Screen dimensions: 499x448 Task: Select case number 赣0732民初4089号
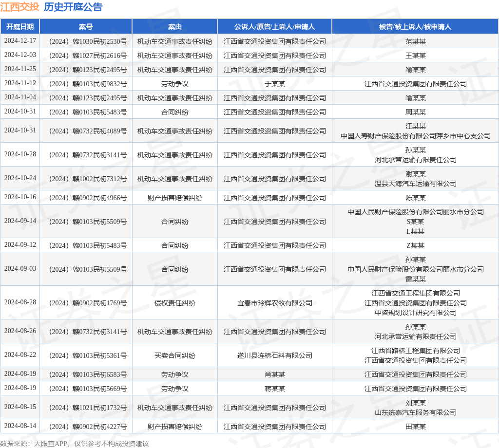88,131
